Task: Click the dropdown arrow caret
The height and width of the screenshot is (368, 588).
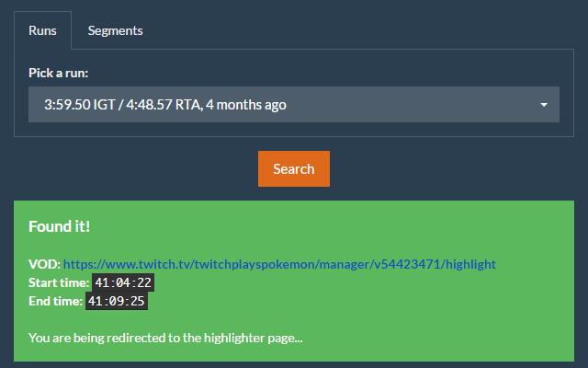Action: (544, 105)
